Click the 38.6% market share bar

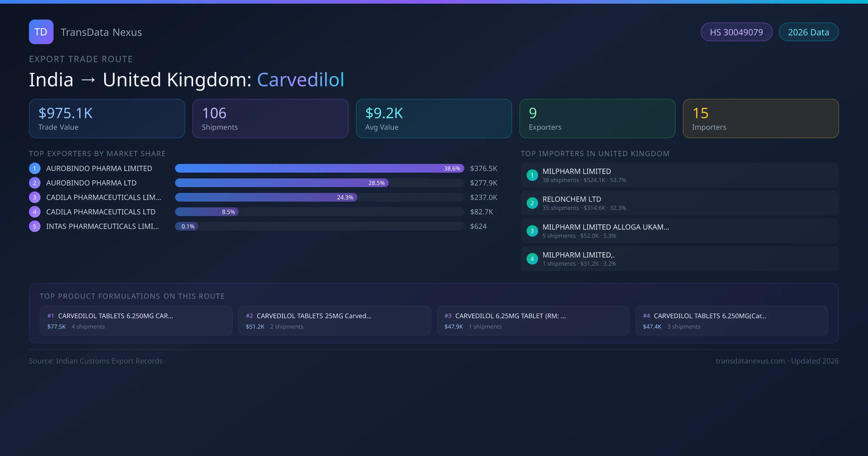coord(318,168)
